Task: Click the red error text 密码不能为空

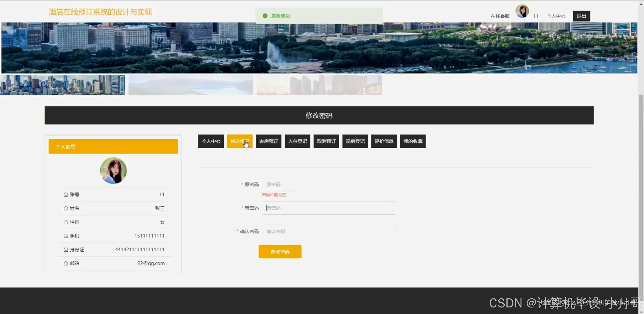Action: 274,195
